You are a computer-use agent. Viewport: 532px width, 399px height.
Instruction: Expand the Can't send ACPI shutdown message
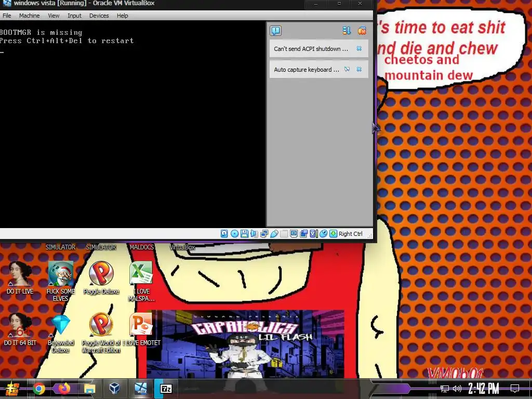311,49
